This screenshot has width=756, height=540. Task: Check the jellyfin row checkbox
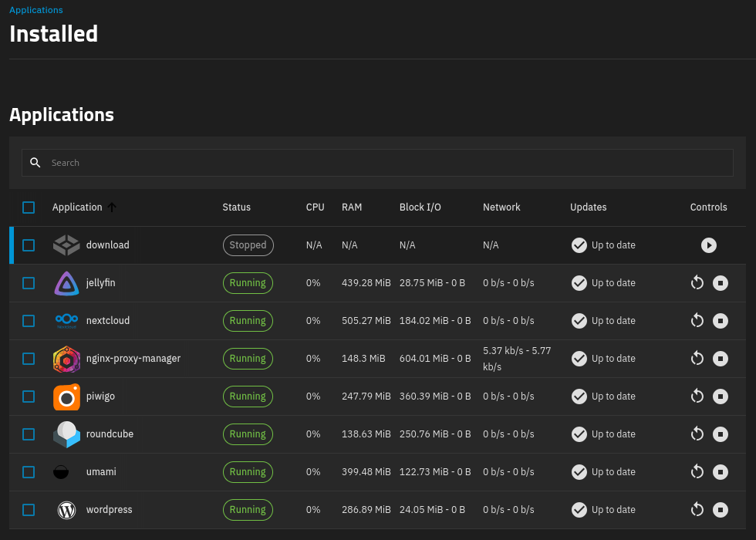click(29, 282)
